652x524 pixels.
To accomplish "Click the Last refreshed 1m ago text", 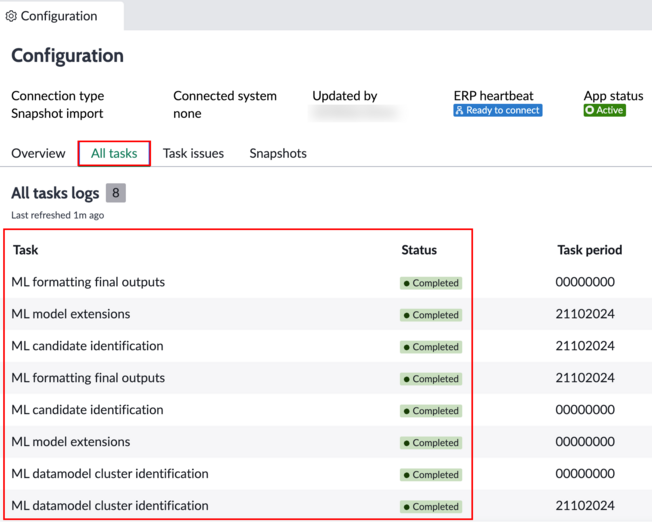I will tap(58, 215).
